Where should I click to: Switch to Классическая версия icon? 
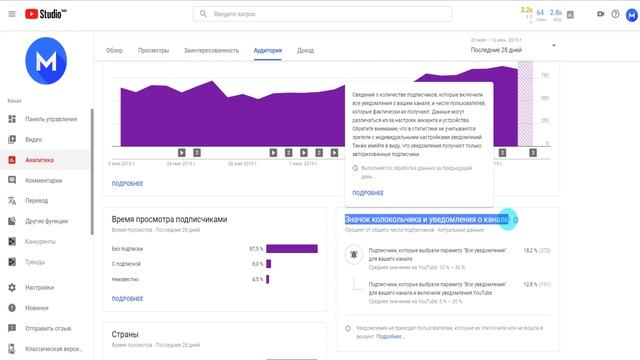[12, 349]
